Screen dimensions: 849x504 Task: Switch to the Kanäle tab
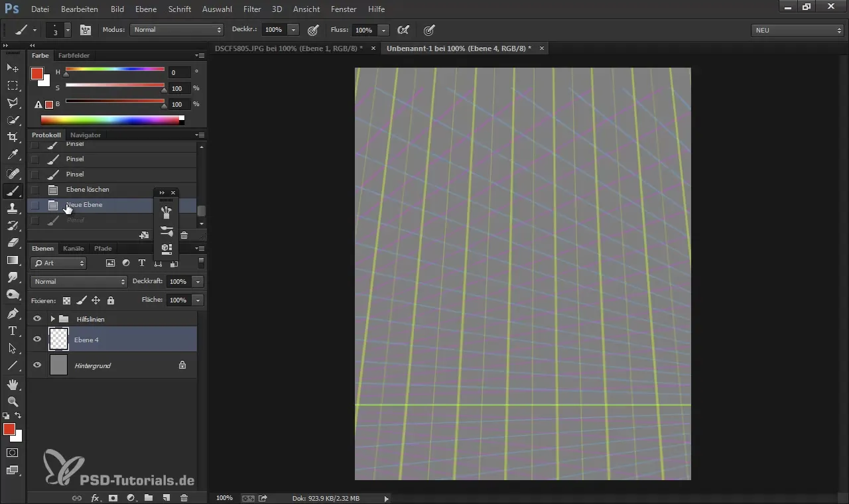(74, 249)
